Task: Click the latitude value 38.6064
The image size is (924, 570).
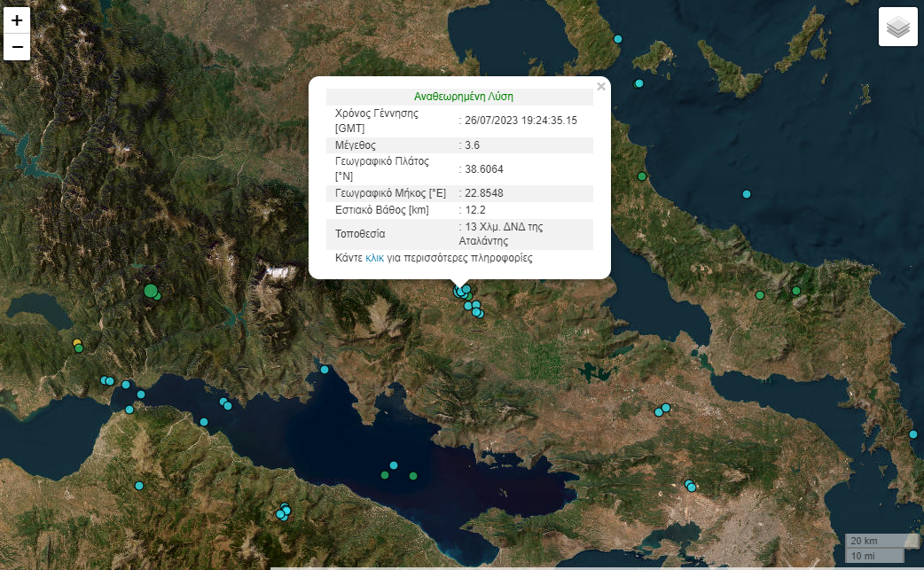Action: tap(484, 168)
